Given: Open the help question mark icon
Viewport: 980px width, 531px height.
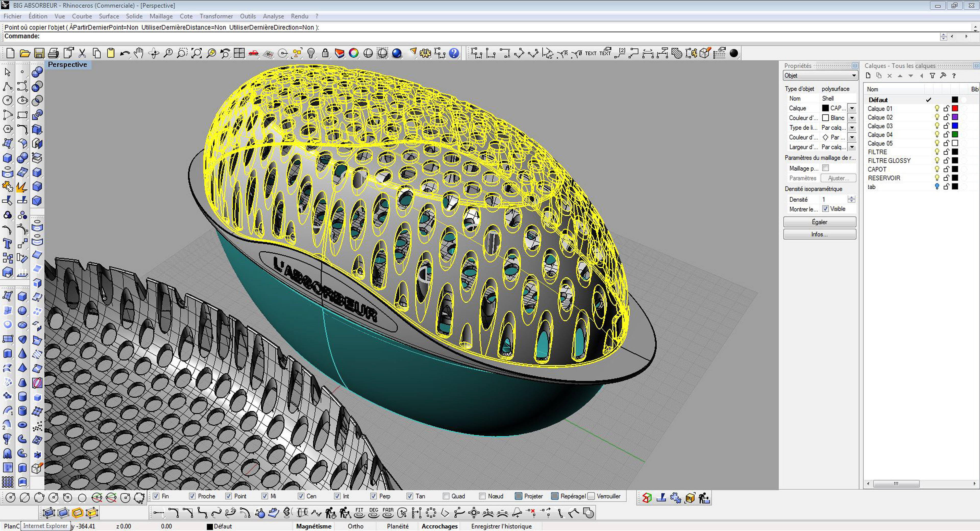Looking at the screenshot, I should point(454,53).
